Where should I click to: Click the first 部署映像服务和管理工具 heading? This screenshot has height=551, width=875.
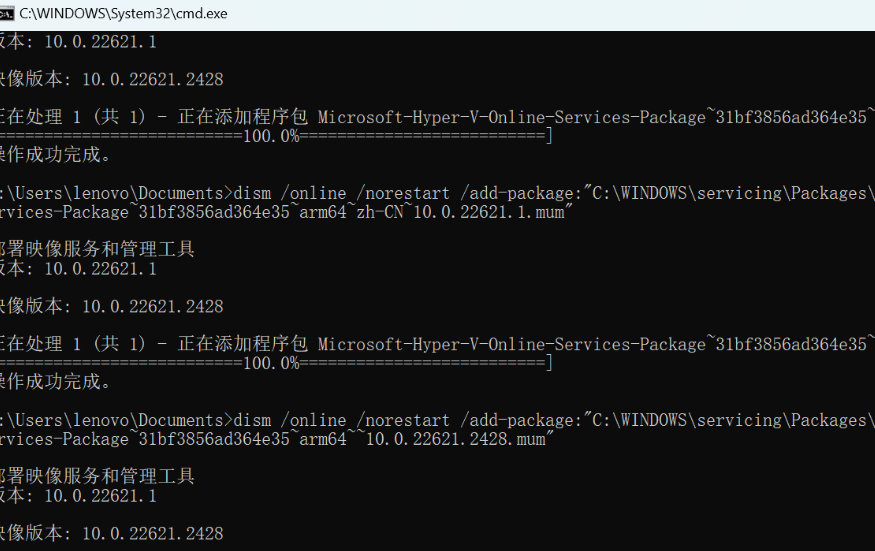(x=97, y=249)
